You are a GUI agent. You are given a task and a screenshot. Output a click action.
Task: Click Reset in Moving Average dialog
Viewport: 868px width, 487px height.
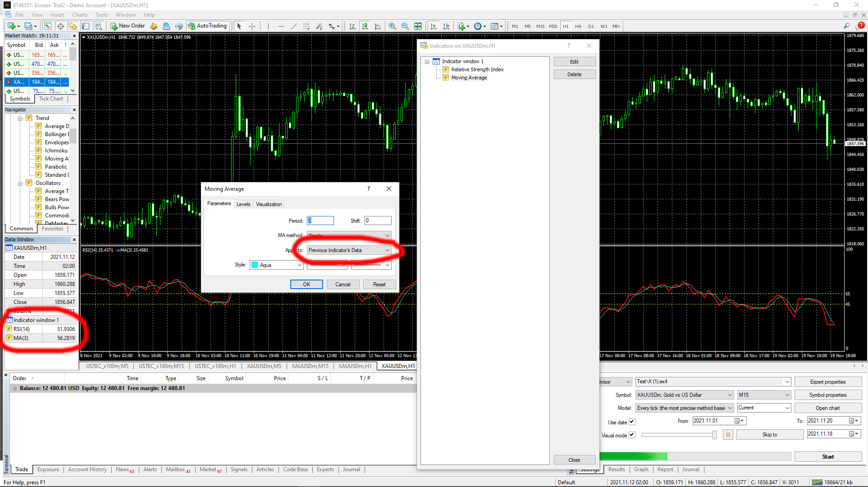click(x=379, y=285)
